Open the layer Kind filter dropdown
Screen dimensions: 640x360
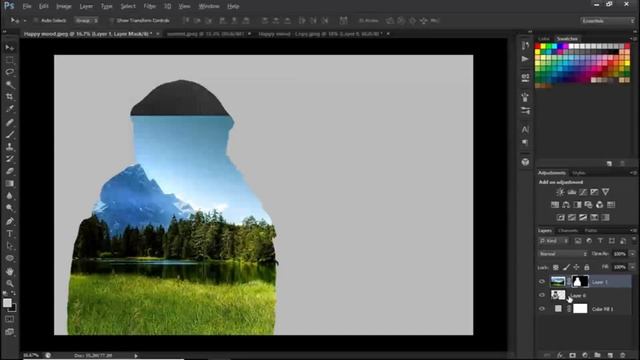click(554, 241)
